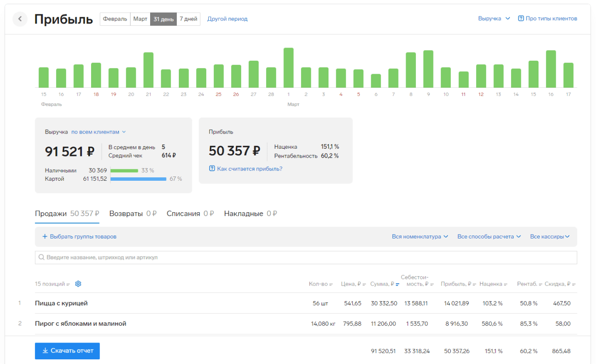598x364 pixels.
Task: Click the footer discount total 865,48
Action: click(561, 351)
